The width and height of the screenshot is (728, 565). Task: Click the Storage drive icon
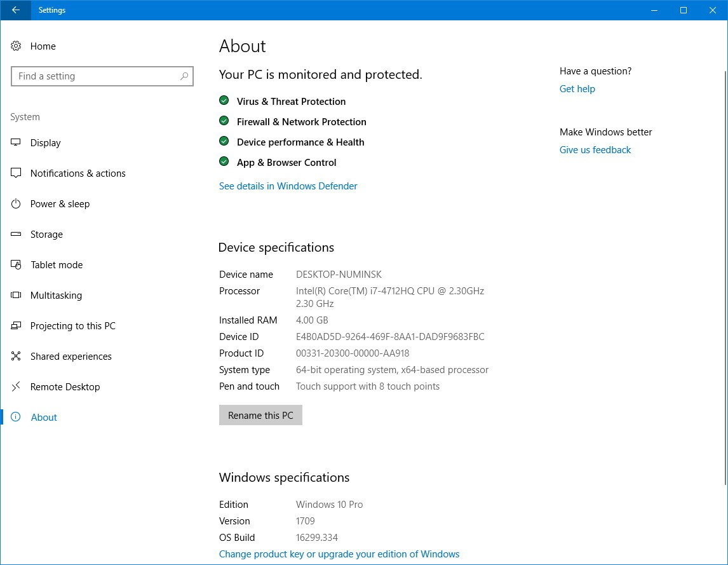[16, 234]
